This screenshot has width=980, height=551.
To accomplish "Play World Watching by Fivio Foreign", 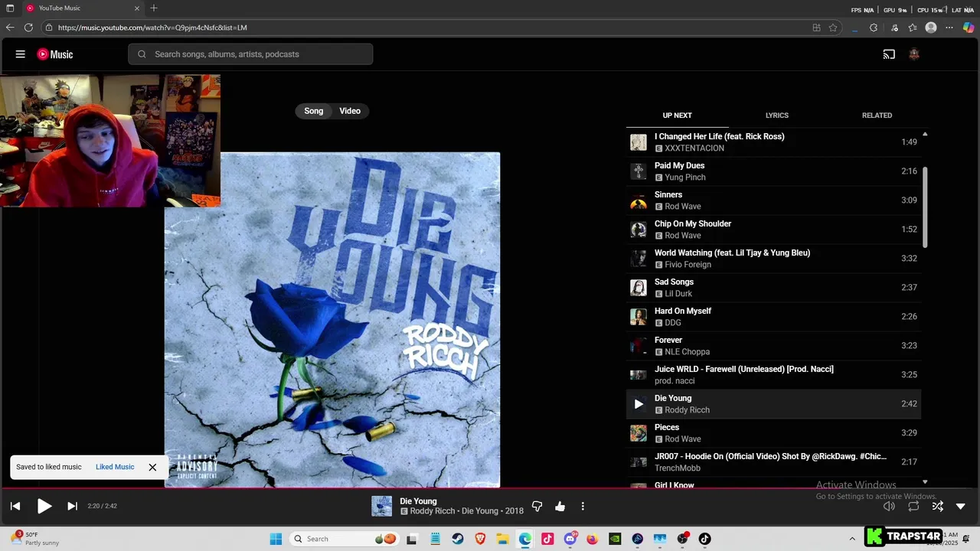I will coord(773,259).
